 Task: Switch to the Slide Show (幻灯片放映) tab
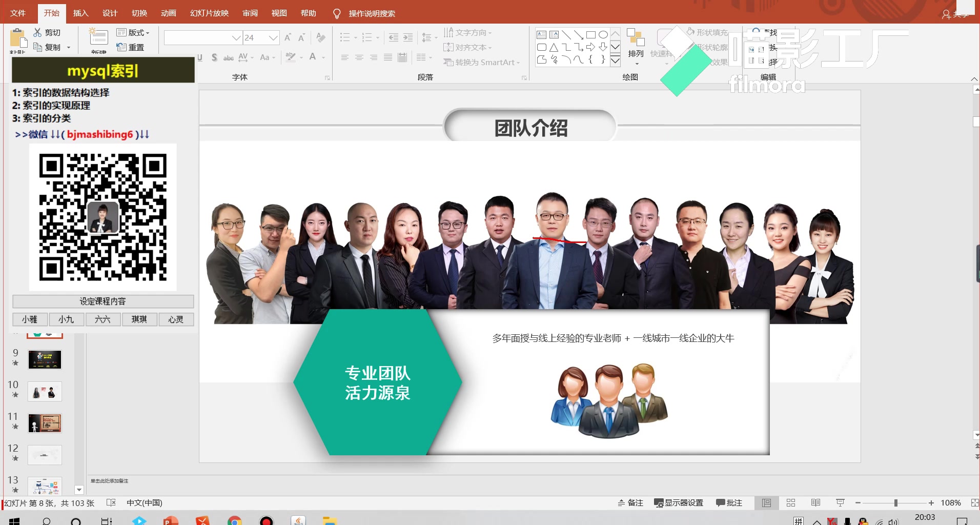tap(209, 13)
